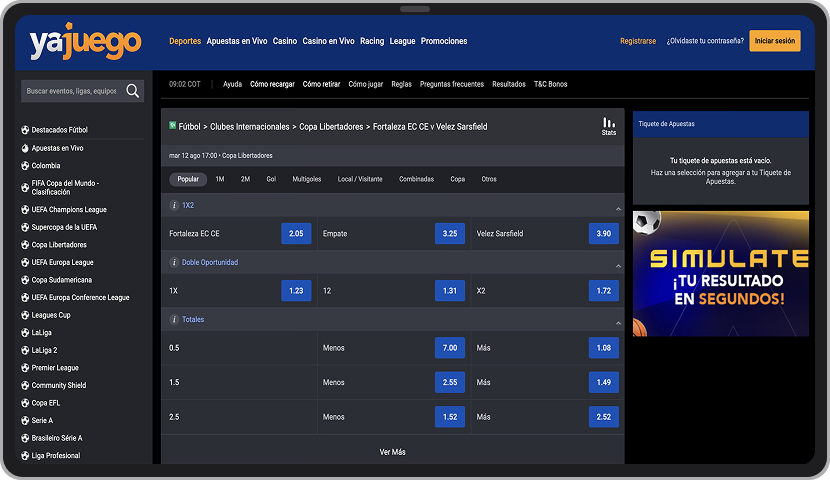Image resolution: width=830 pixels, height=480 pixels.
Task: Click Clubes Internacionales in breadcrumb
Action: pos(250,126)
